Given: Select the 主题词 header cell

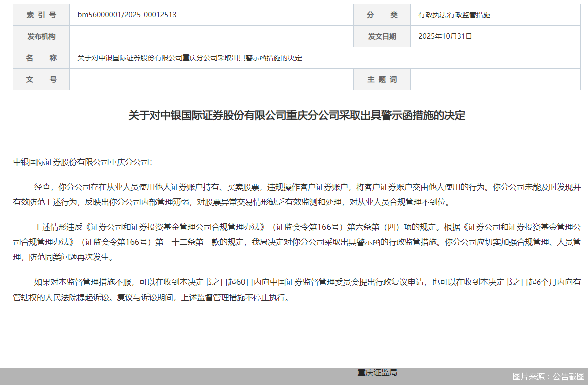Looking at the screenshot, I should pyautogui.click(x=382, y=79).
